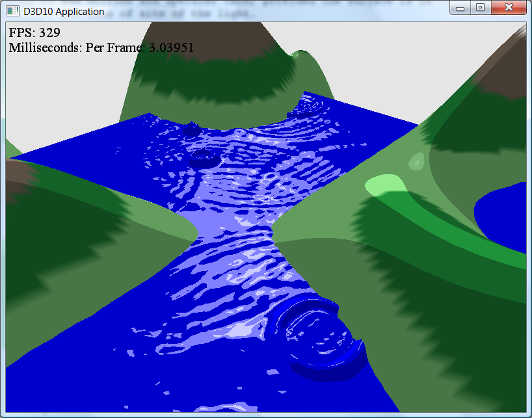Screen dimensions: 532x418
Task: Click the small ripple in mid-river
Action: pyautogui.click(x=206, y=157)
